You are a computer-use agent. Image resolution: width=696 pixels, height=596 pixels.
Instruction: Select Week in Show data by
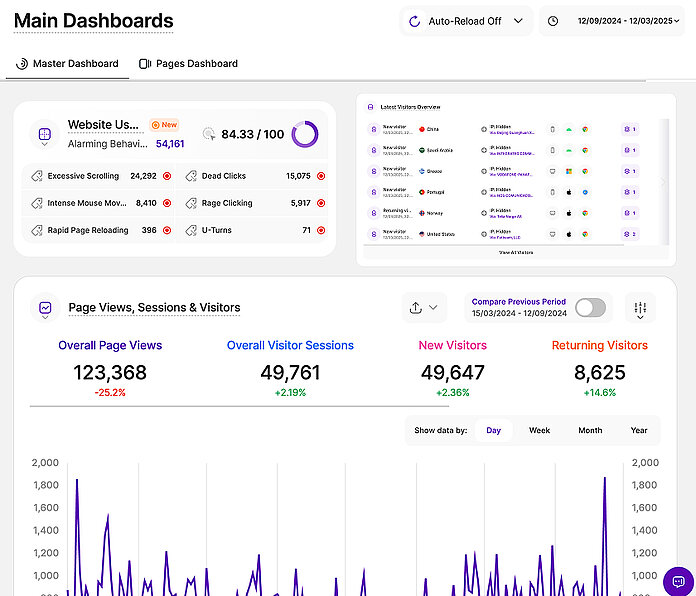pyautogui.click(x=539, y=430)
